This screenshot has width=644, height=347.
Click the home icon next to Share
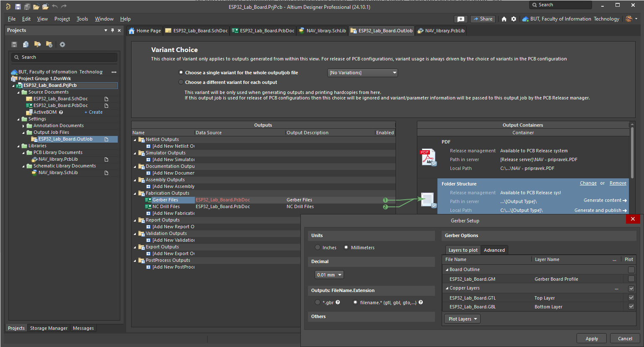point(504,19)
